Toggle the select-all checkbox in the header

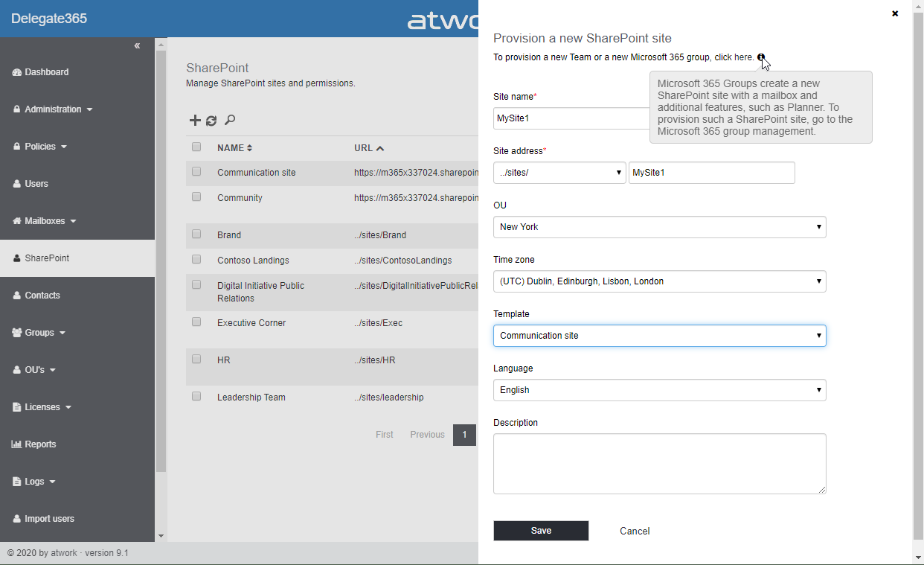click(196, 147)
